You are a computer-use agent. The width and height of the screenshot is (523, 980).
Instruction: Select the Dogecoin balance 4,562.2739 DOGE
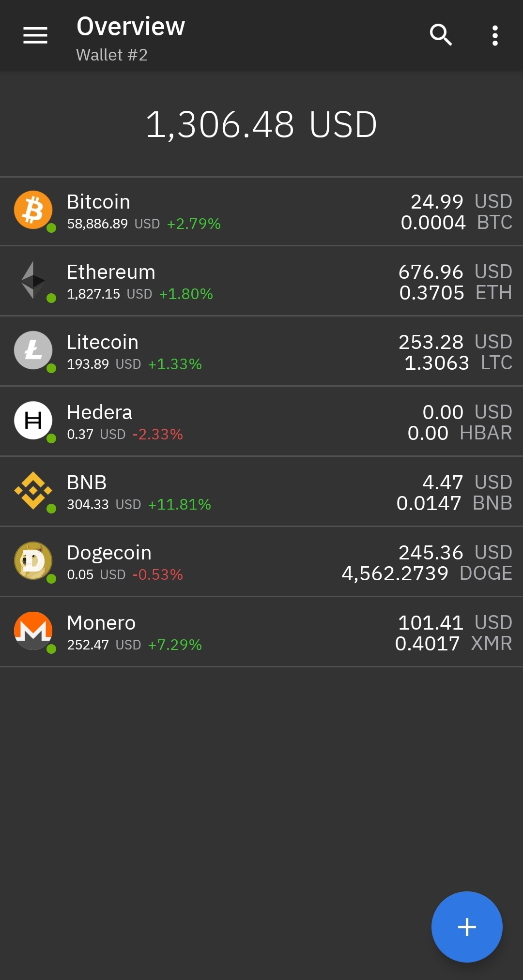[x=426, y=573]
